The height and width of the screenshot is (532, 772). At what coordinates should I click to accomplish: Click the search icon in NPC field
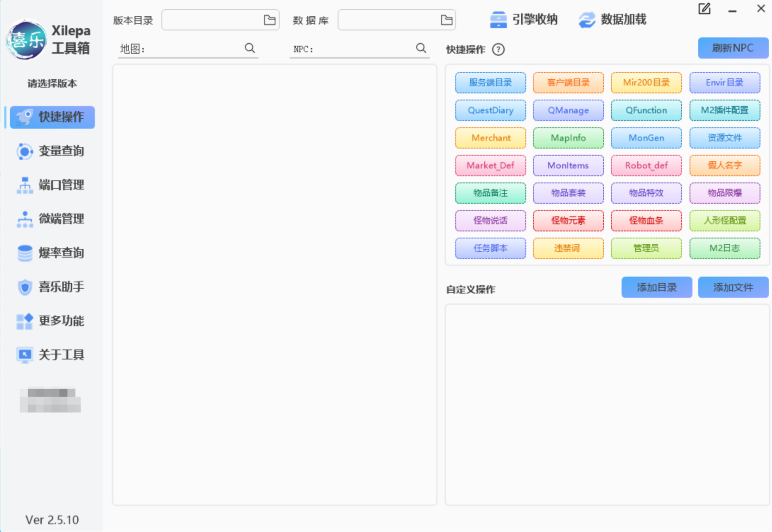[421, 48]
